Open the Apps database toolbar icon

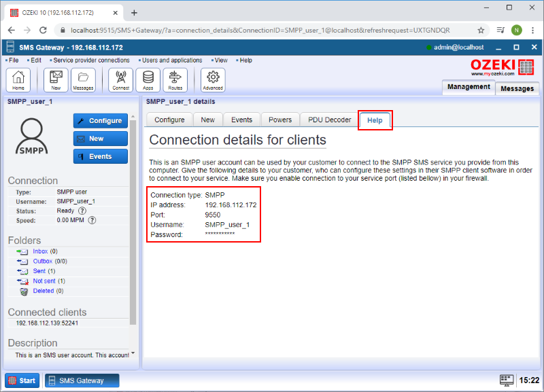click(148, 80)
